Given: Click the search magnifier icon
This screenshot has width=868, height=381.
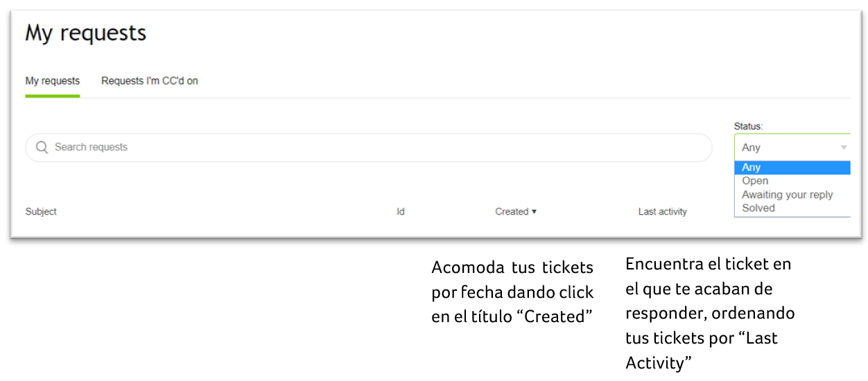Looking at the screenshot, I should pyautogui.click(x=42, y=148).
